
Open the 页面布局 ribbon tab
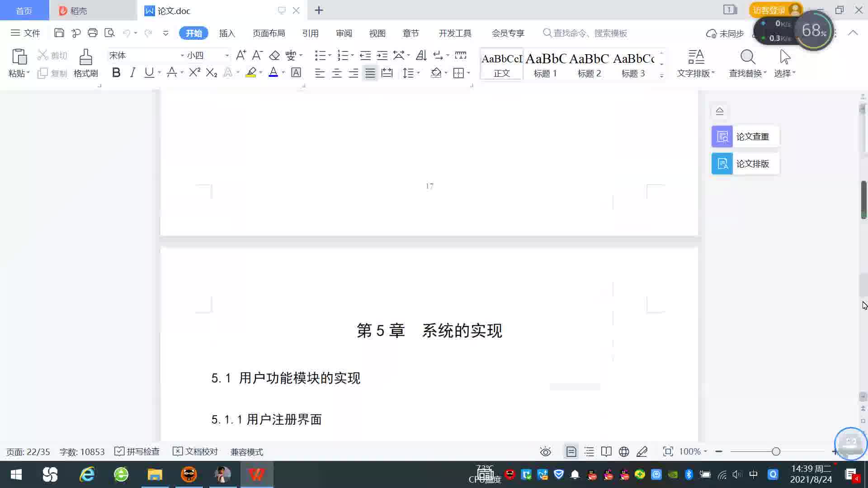coord(269,33)
